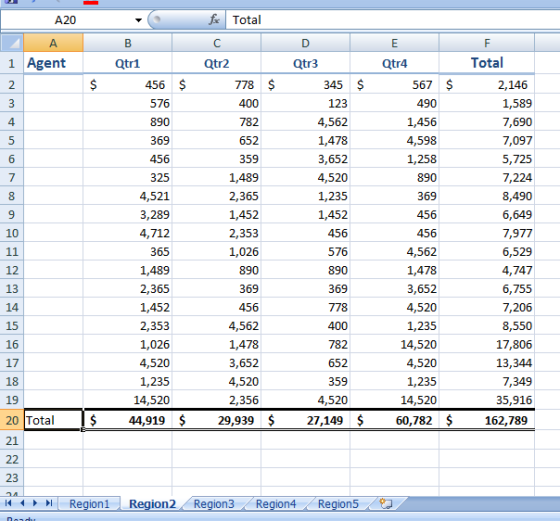Click the Select All corner button
Screen dimensions: 560x521
click(12, 43)
